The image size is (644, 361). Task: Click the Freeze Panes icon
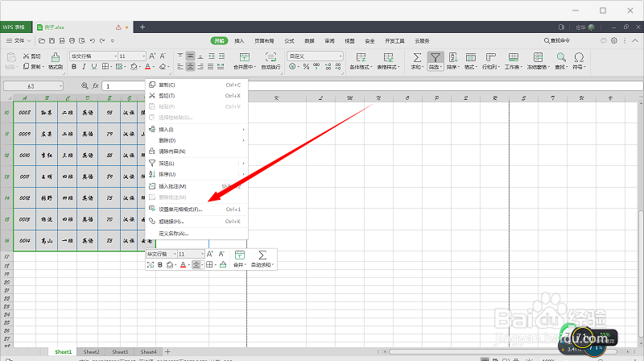[538, 57]
